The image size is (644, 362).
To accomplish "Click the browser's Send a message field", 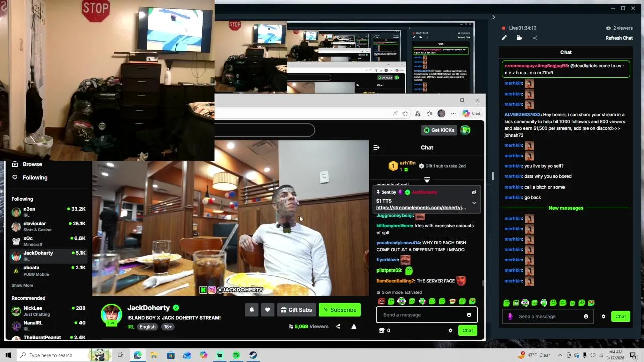I will 427,315.
